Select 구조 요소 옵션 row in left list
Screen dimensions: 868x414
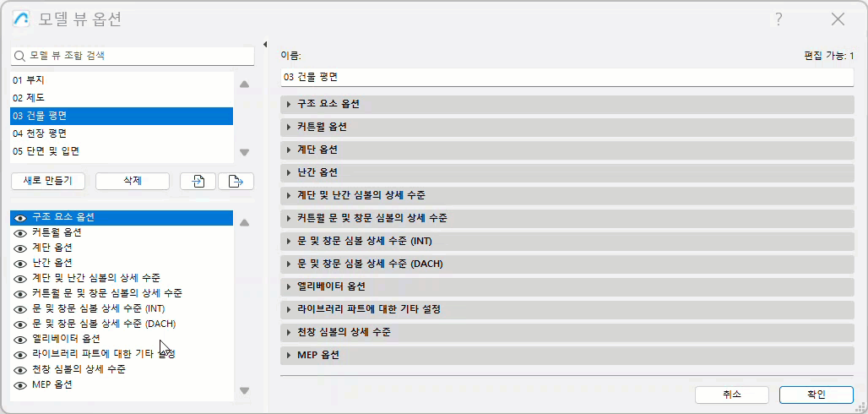122,218
